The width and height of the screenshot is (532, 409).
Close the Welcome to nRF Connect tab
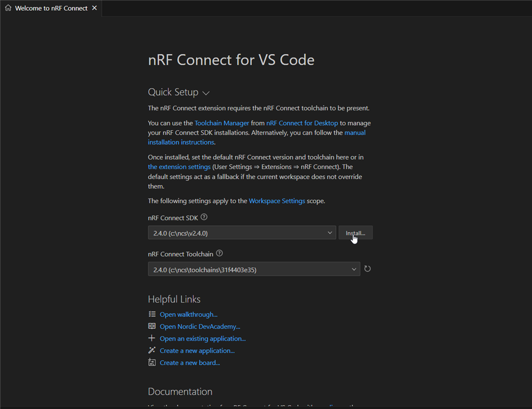(x=95, y=8)
